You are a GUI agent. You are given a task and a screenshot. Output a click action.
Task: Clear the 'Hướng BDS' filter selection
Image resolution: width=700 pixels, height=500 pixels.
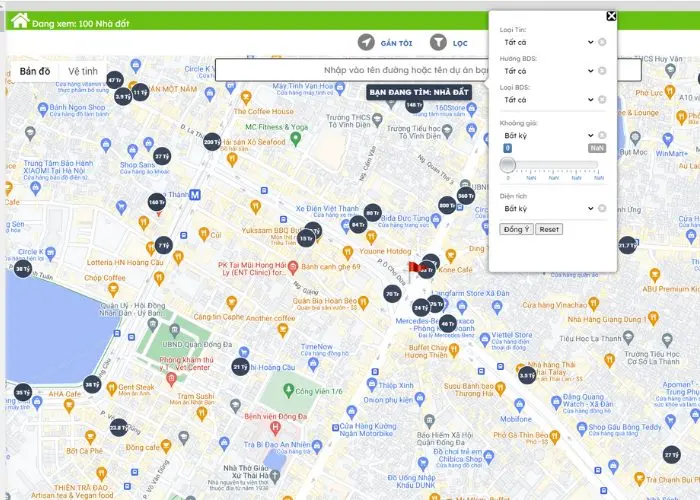point(602,71)
